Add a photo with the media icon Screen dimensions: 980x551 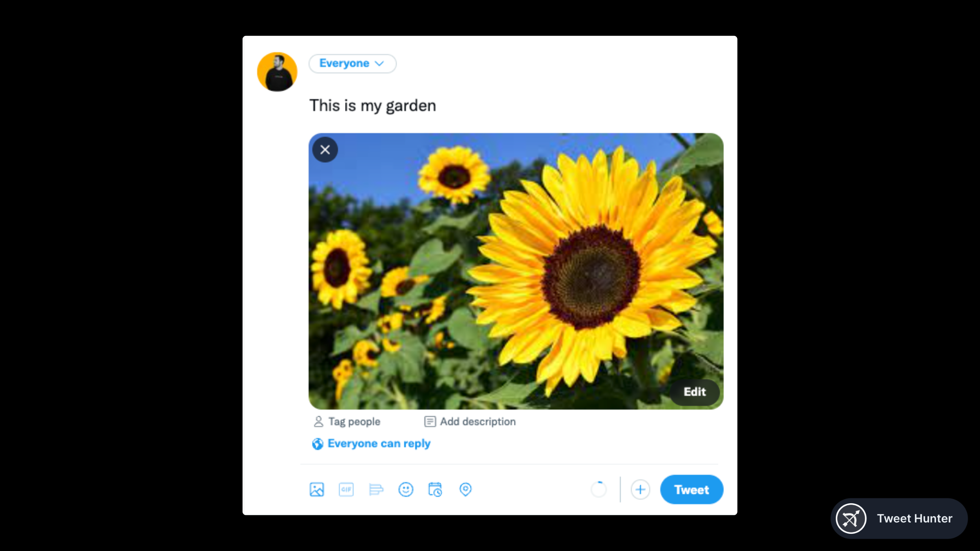pos(316,489)
